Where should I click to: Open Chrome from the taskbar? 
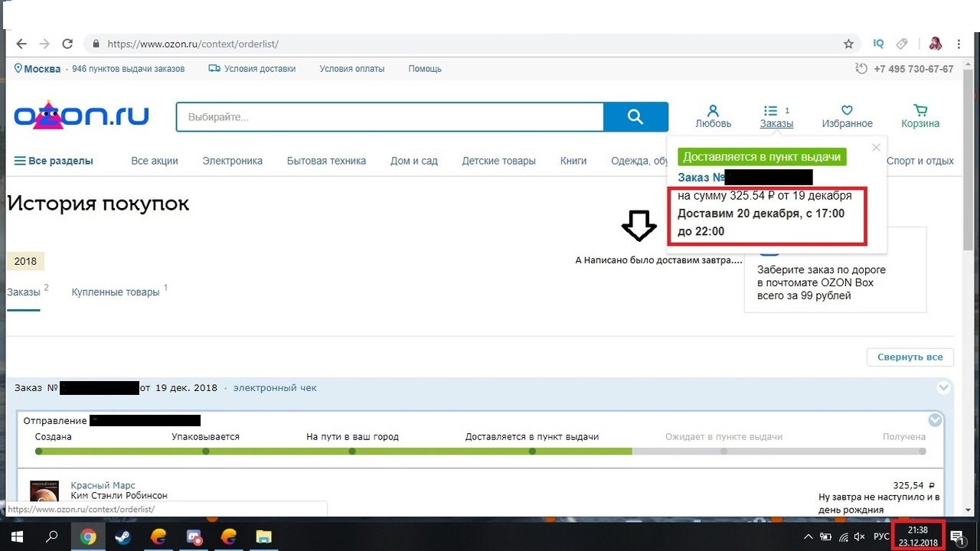coord(88,536)
